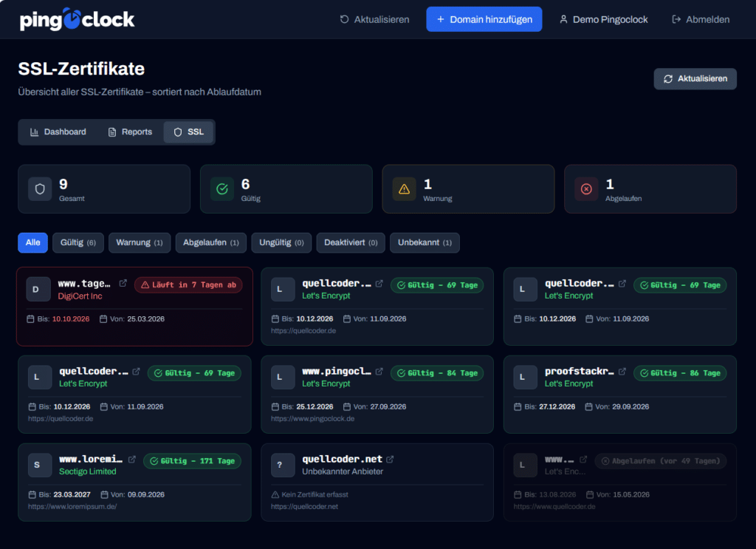Click the blue Domain hinzufügen button
The image size is (756, 549).
[484, 19]
